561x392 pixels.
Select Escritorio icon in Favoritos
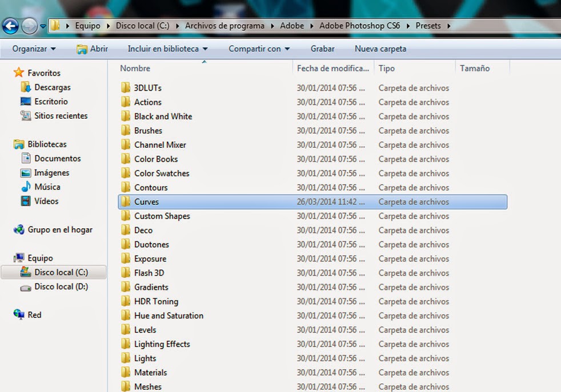click(x=26, y=102)
